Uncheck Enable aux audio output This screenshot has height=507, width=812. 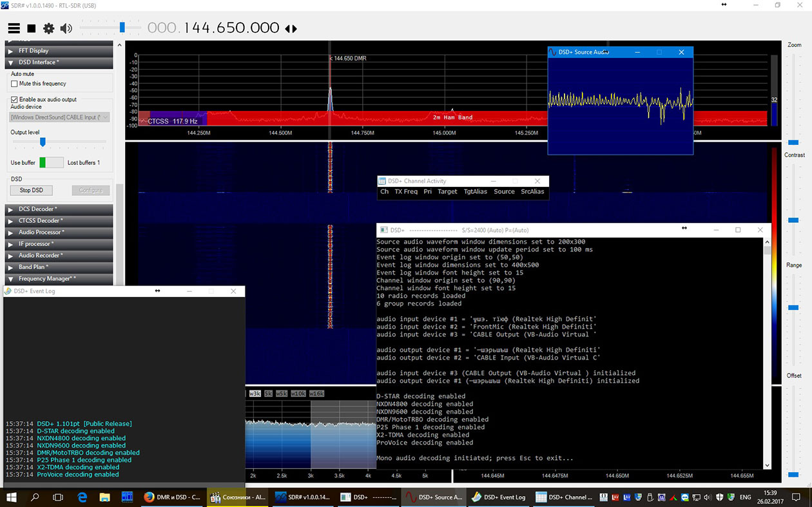pos(14,100)
